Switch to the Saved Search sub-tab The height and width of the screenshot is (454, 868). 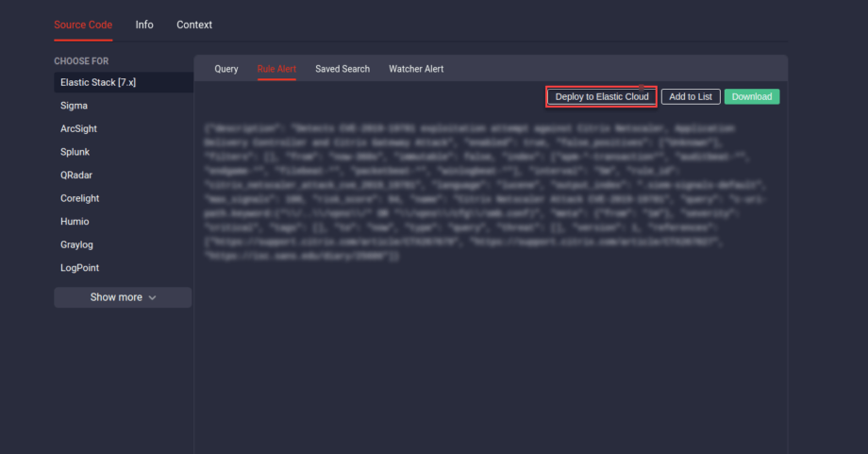pos(342,69)
